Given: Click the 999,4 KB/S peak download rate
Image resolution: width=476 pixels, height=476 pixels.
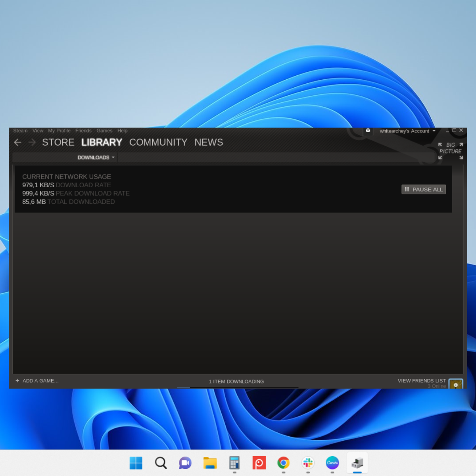Looking at the screenshot, I should point(38,194).
